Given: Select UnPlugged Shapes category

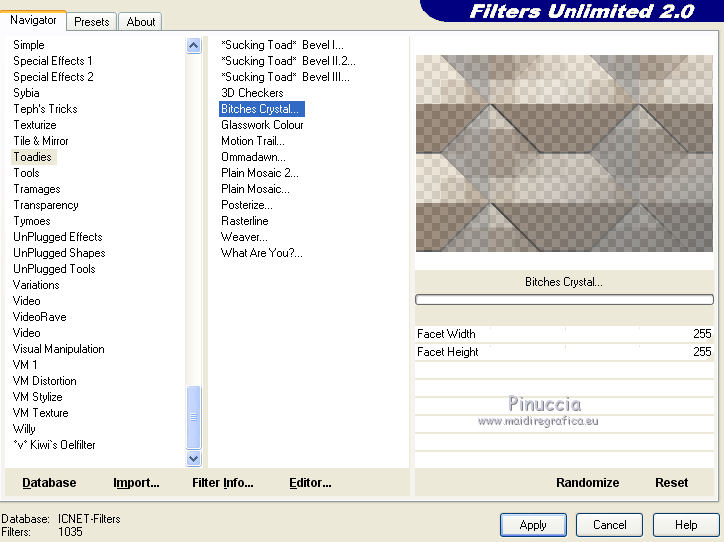Looking at the screenshot, I should (x=59, y=253).
